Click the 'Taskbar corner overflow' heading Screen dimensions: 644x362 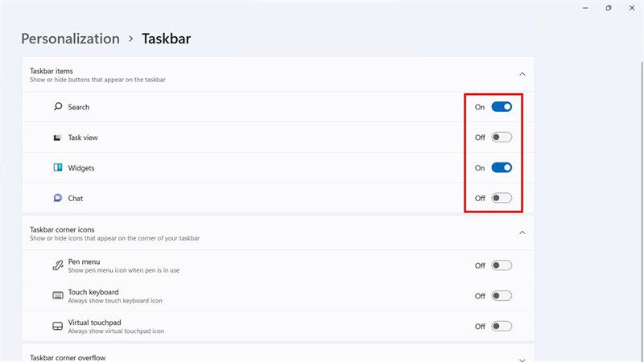[x=68, y=357]
